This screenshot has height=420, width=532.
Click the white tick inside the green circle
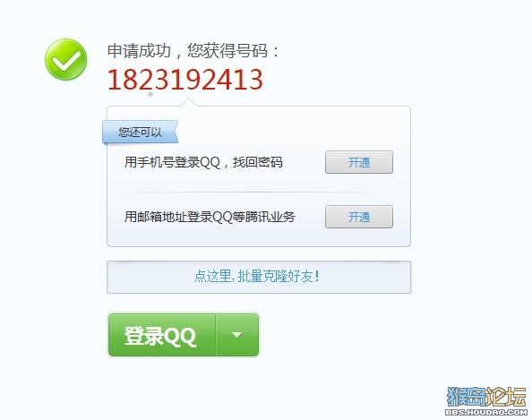pos(66,62)
